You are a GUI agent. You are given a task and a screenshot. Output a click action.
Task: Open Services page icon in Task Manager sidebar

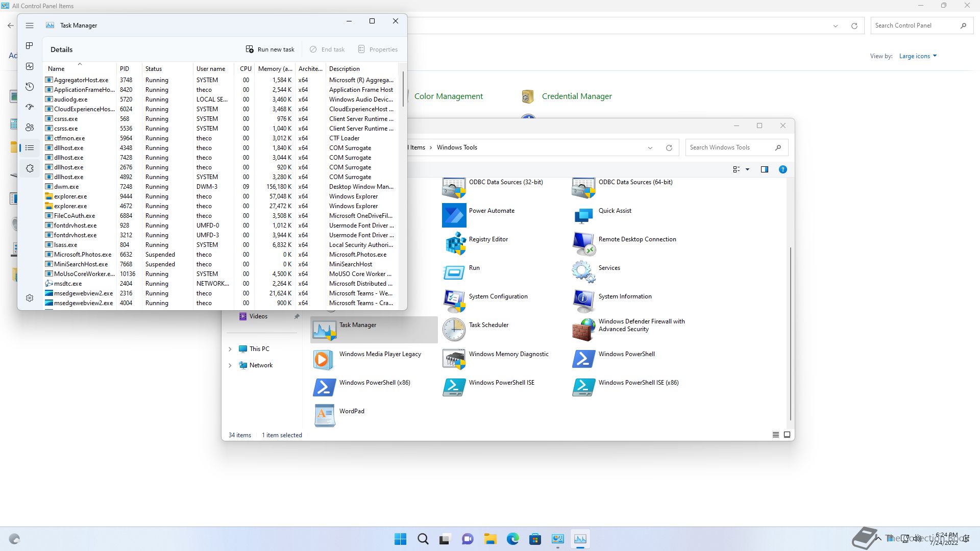(30, 168)
